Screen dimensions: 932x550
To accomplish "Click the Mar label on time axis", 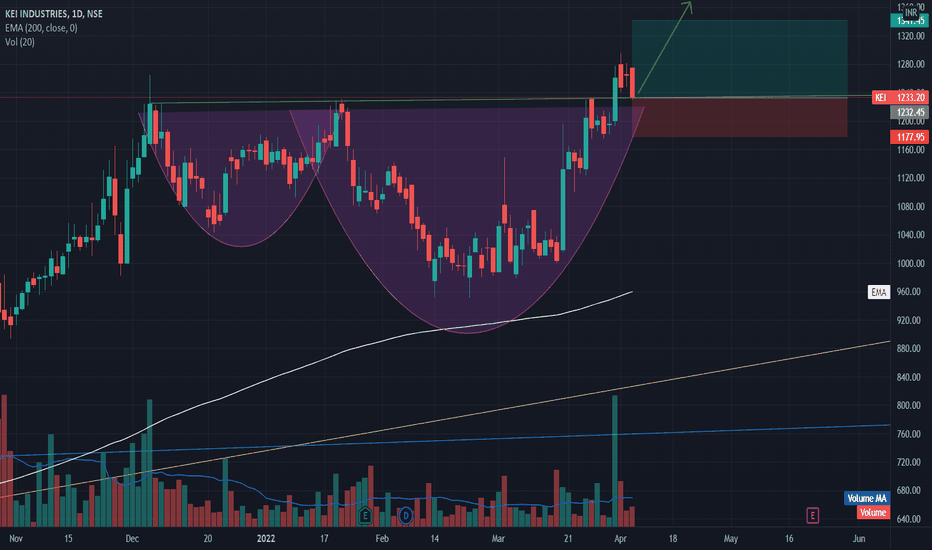I will pos(498,539).
